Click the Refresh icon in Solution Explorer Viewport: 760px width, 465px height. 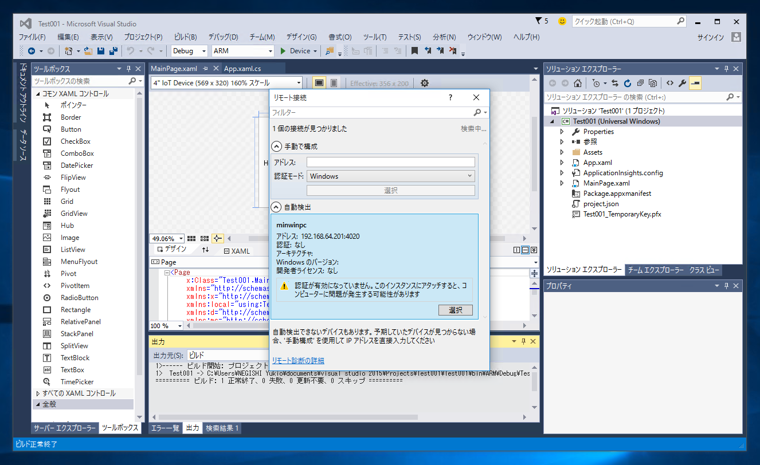coord(628,83)
